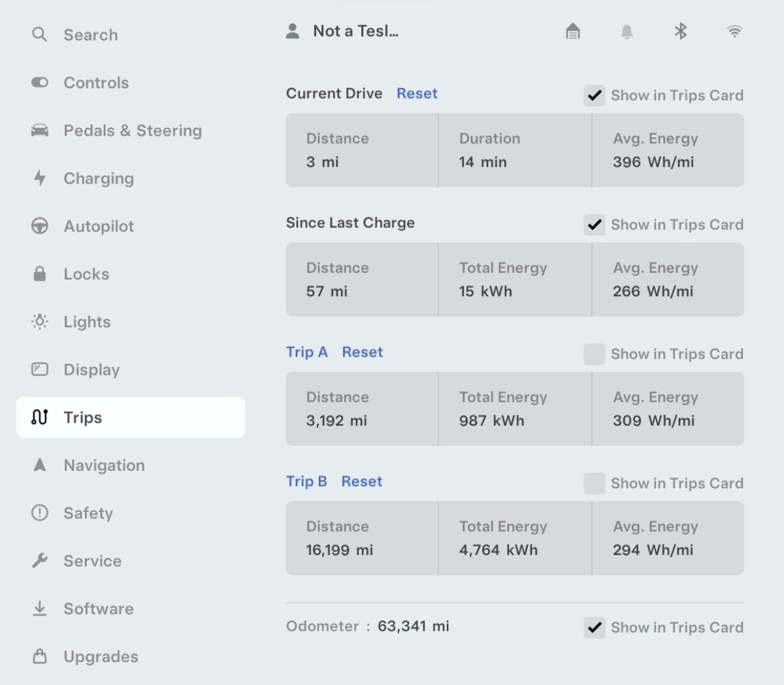Click the Lights sun icon
Image resolution: width=784 pixels, height=685 pixels.
click(x=40, y=321)
